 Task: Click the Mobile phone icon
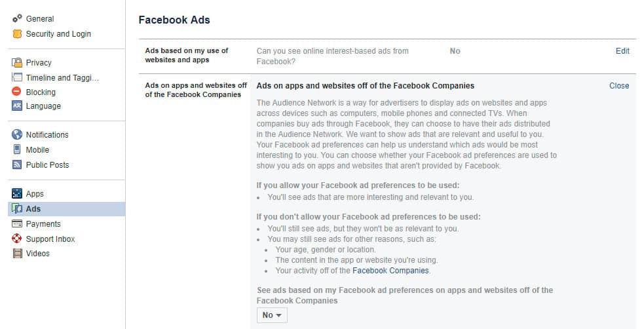[x=17, y=150]
